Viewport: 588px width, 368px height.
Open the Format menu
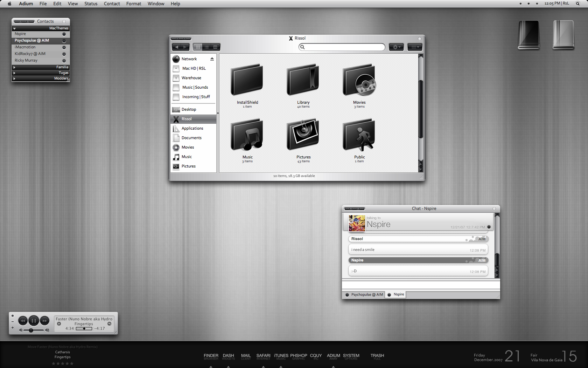pos(134,4)
